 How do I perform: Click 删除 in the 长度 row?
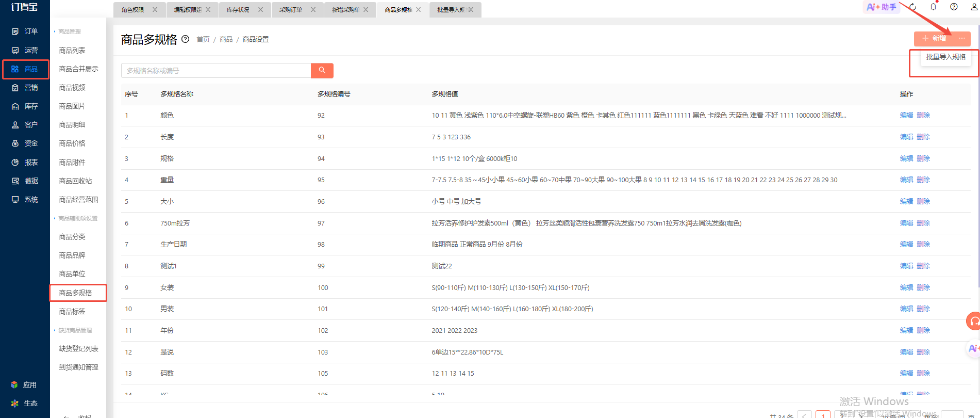[x=923, y=137]
